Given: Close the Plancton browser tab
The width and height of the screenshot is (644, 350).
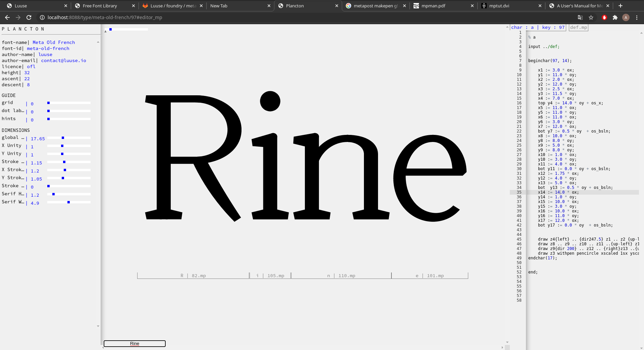Looking at the screenshot, I should pyautogui.click(x=337, y=6).
